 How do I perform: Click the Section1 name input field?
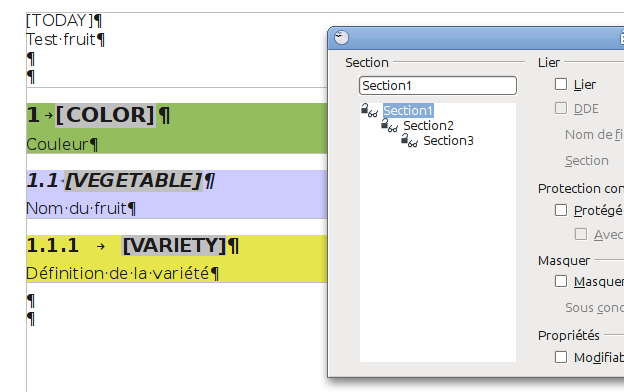pyautogui.click(x=438, y=86)
